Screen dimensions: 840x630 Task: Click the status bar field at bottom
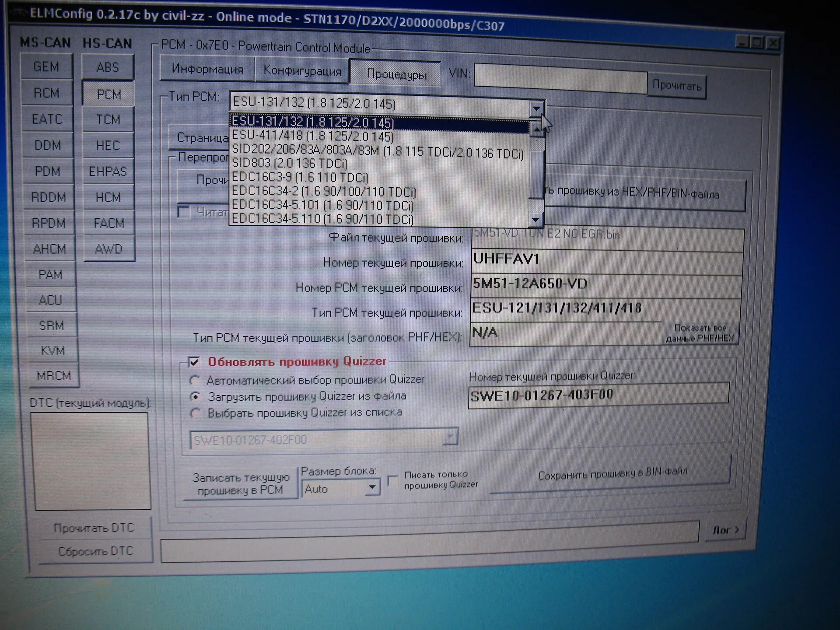click(x=430, y=541)
